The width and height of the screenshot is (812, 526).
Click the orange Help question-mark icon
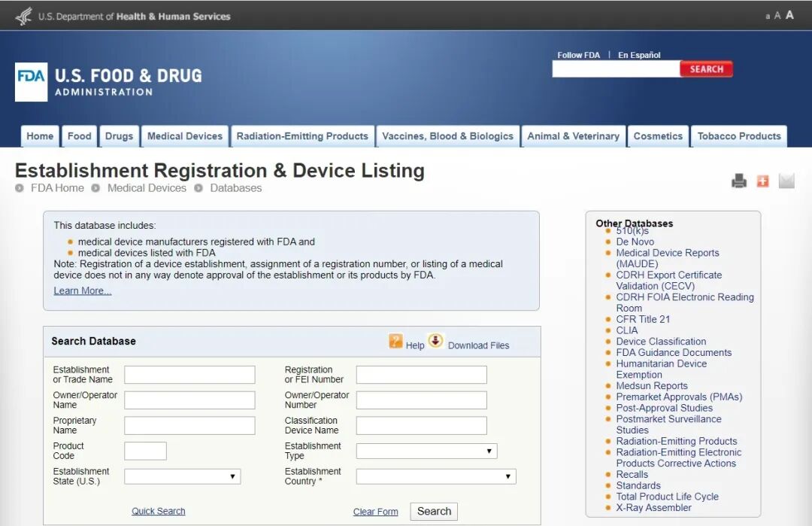point(395,341)
